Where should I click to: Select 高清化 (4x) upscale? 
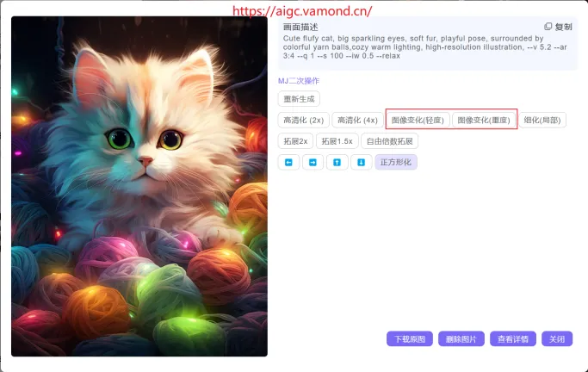coord(357,120)
